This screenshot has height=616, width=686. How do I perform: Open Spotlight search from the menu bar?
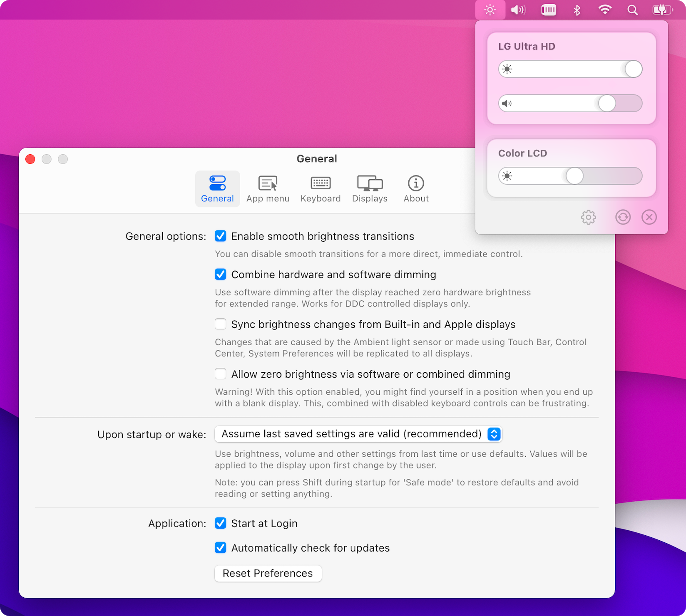(x=632, y=10)
